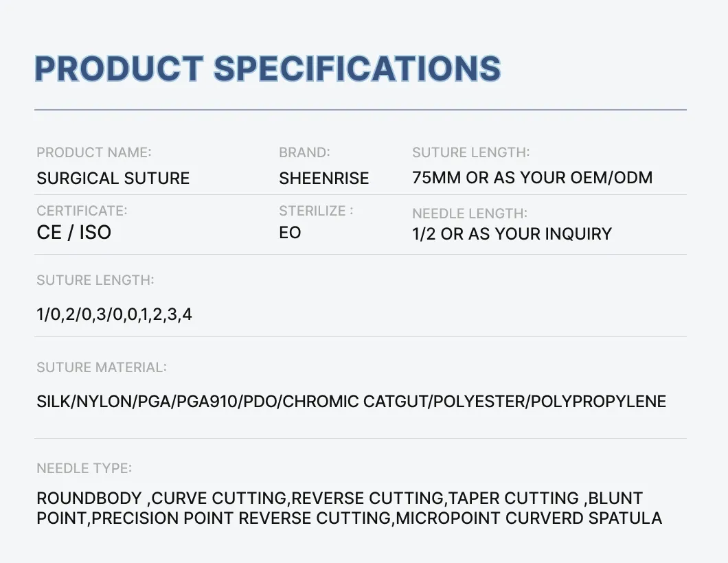Click the STERILIZE label
Image resolution: width=728 pixels, height=563 pixels.
coord(316,211)
